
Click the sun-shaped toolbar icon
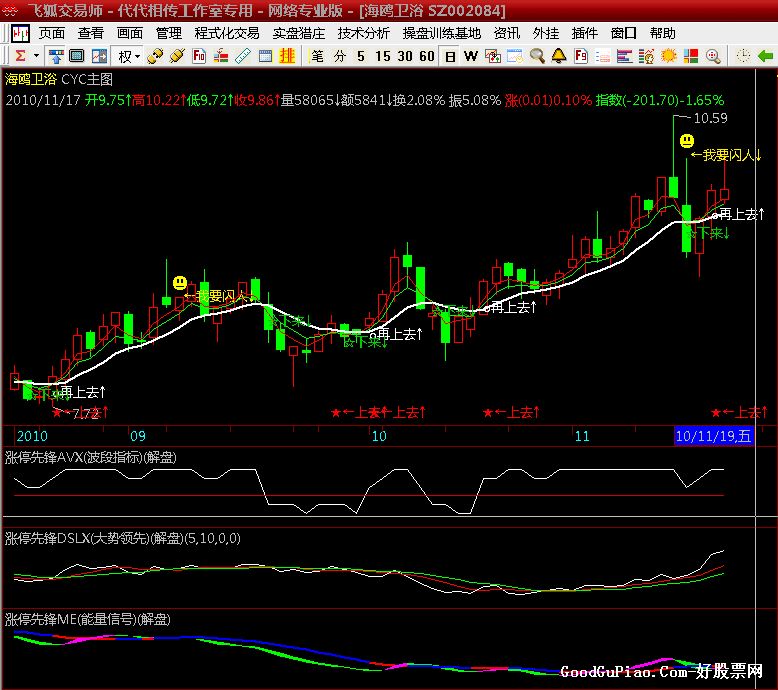[669, 56]
